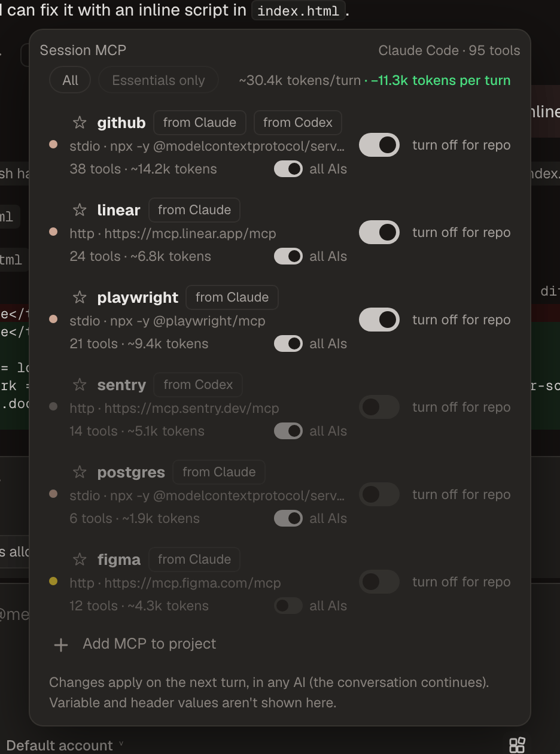Click '~30.4k tokens/turn' text

(x=300, y=80)
